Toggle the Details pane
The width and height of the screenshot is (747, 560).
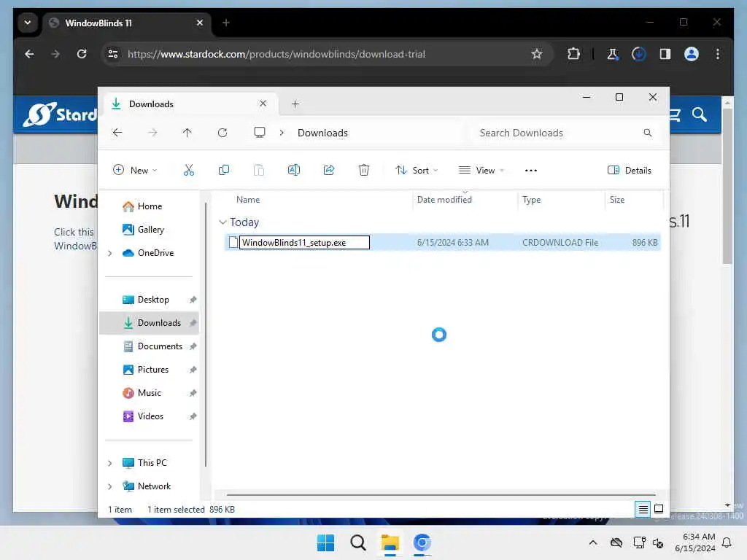(629, 170)
